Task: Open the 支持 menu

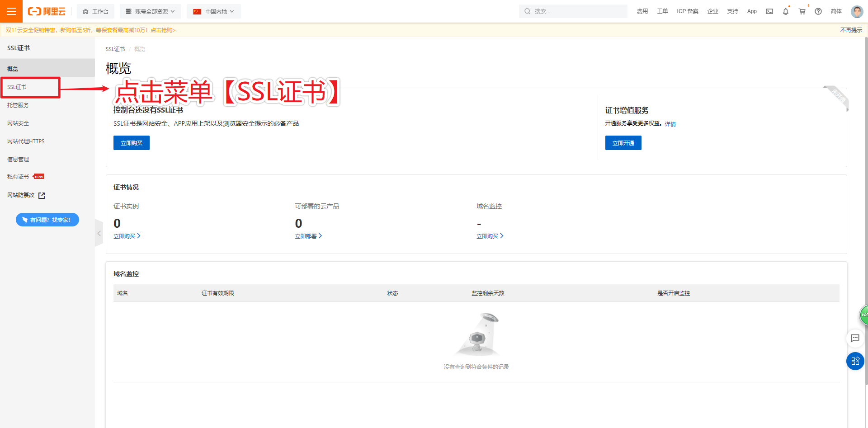Action: (x=733, y=11)
